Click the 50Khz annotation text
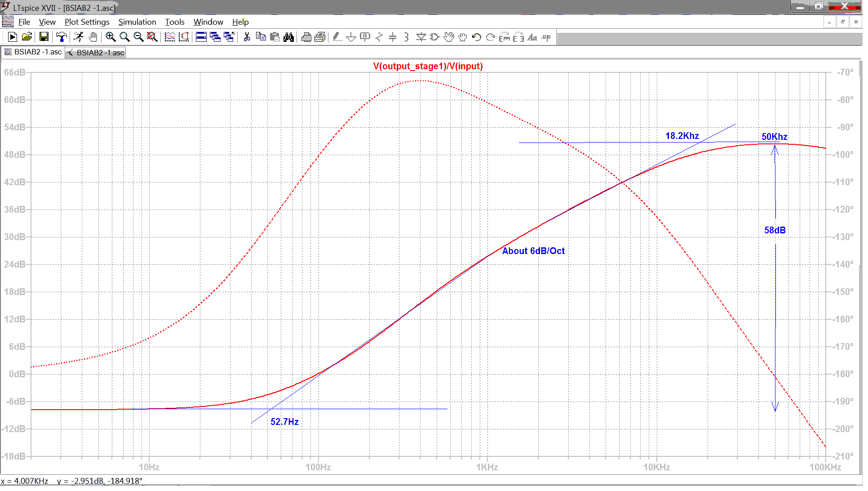The height and width of the screenshot is (491, 868). 774,137
